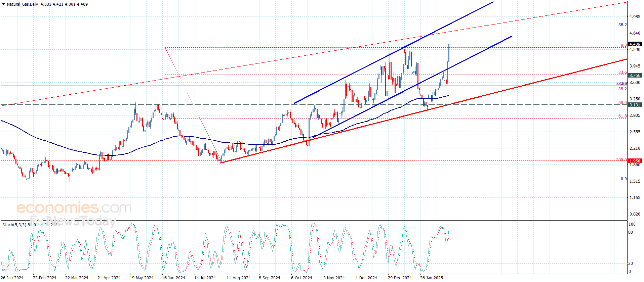Click the 19 May 2024 date label
This screenshot has width=644, height=282.
(x=142, y=278)
